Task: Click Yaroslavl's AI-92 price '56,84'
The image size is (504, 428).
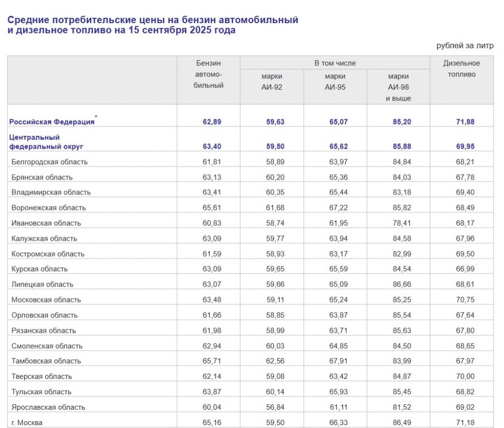Action: [275, 407]
